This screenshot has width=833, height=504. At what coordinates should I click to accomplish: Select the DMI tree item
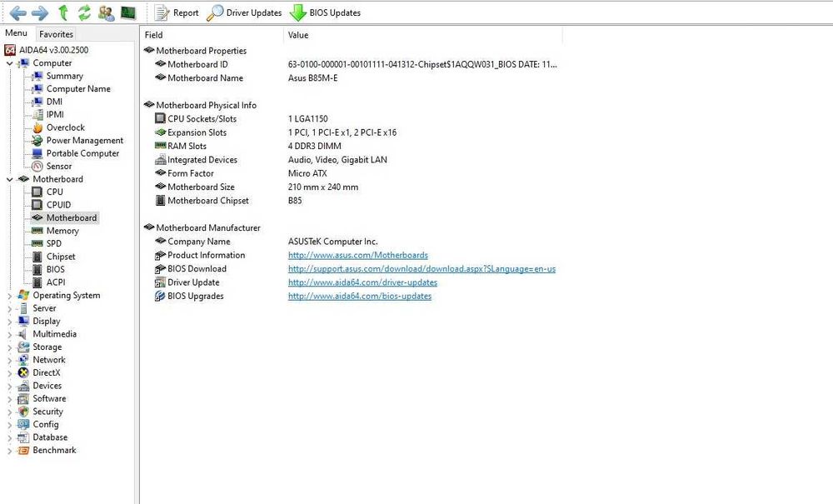click(x=54, y=102)
